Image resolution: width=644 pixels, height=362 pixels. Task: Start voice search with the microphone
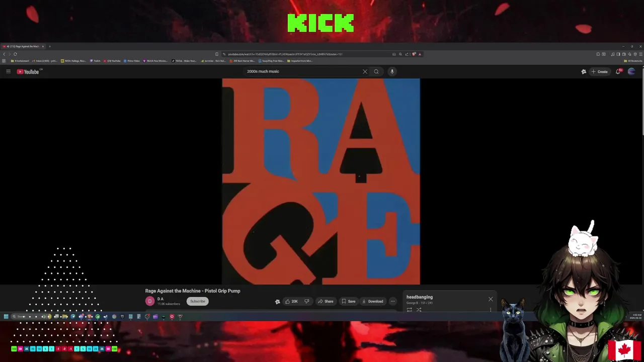[392, 71]
